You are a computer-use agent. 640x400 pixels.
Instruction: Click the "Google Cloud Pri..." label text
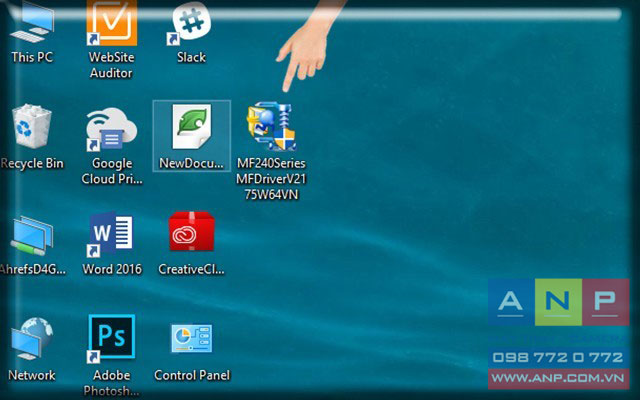click(x=112, y=171)
